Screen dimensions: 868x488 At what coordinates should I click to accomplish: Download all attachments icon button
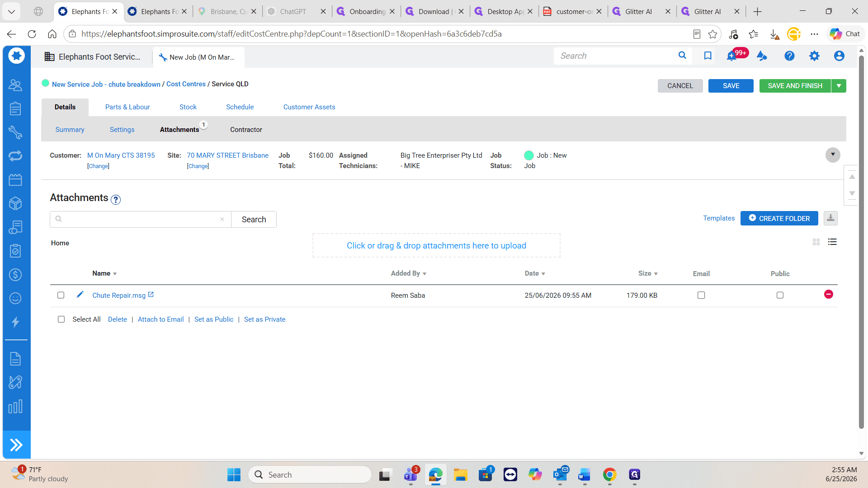(830, 218)
